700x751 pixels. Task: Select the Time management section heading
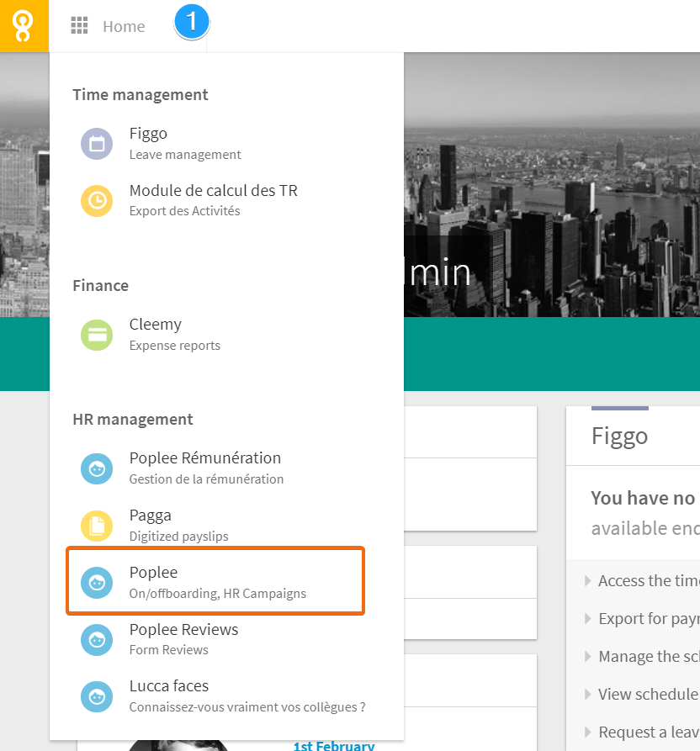(x=141, y=95)
